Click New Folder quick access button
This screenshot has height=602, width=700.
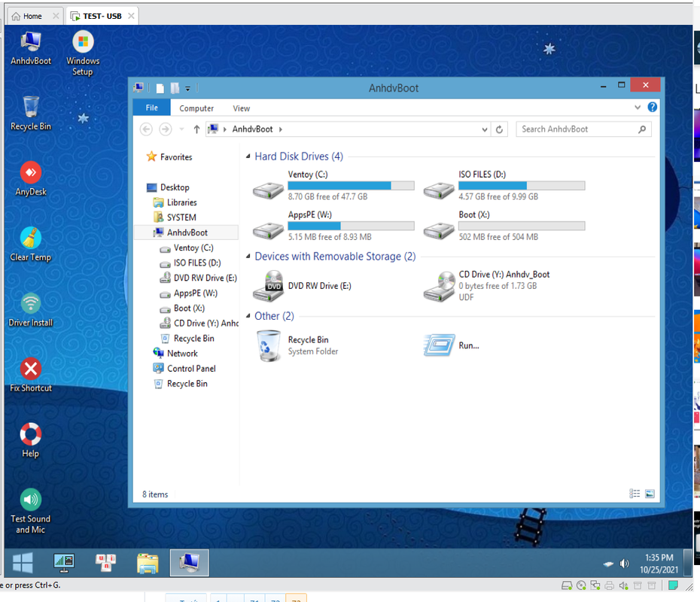pos(175,88)
